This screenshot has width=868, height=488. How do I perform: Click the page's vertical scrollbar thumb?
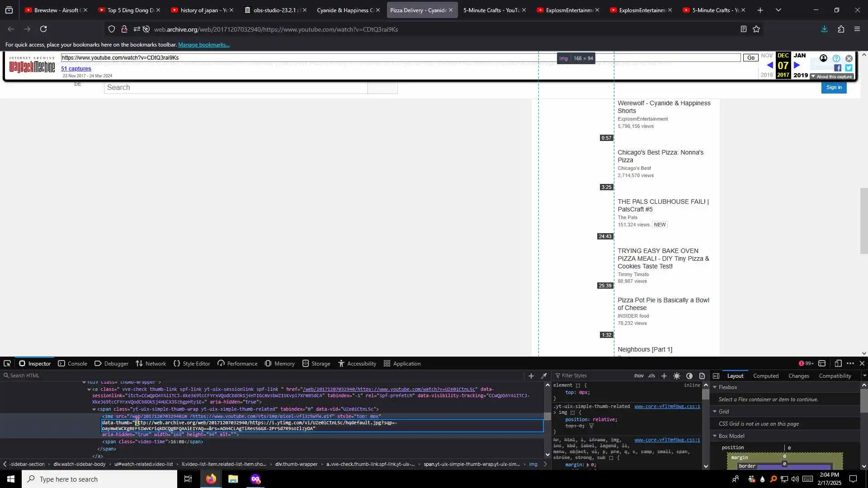[x=864, y=221]
